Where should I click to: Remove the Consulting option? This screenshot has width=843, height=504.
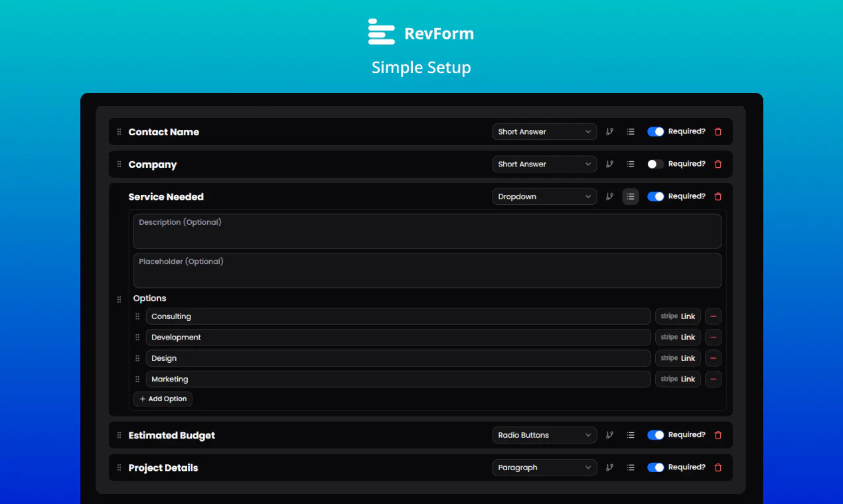[714, 316]
